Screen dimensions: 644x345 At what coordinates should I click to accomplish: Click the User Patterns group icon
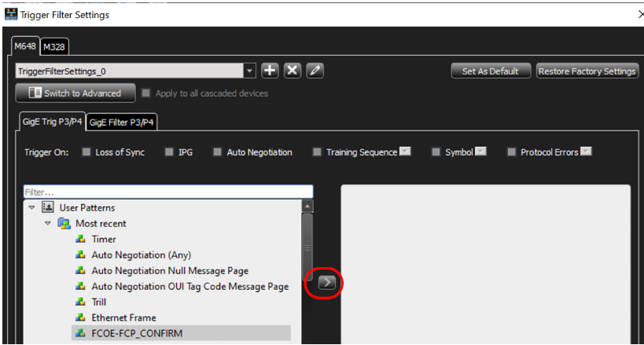(48, 207)
